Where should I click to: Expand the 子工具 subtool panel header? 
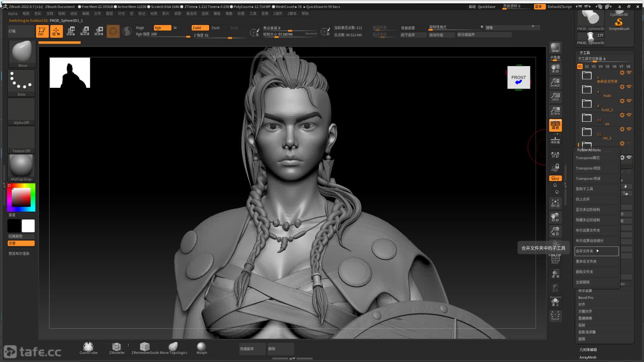click(x=585, y=53)
